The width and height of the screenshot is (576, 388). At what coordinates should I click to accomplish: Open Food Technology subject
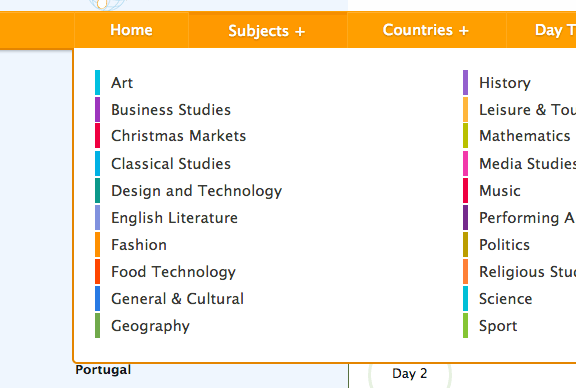[x=173, y=272]
